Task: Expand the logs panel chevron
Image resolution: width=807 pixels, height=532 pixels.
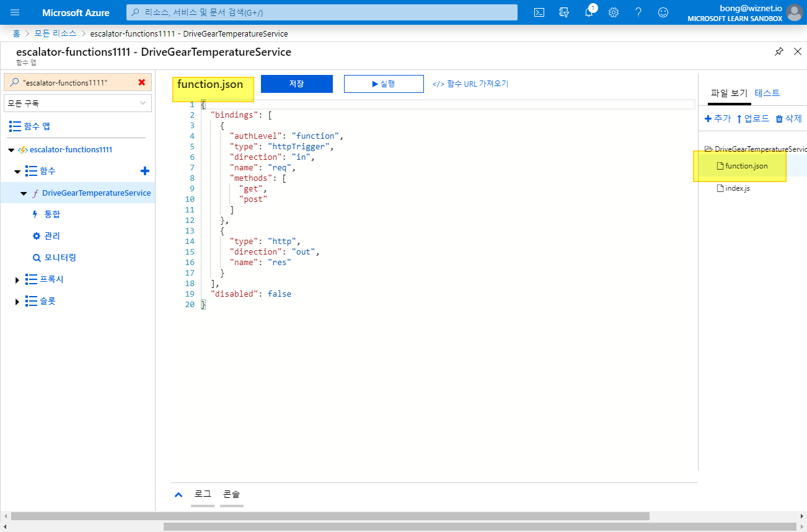Action: 179,495
